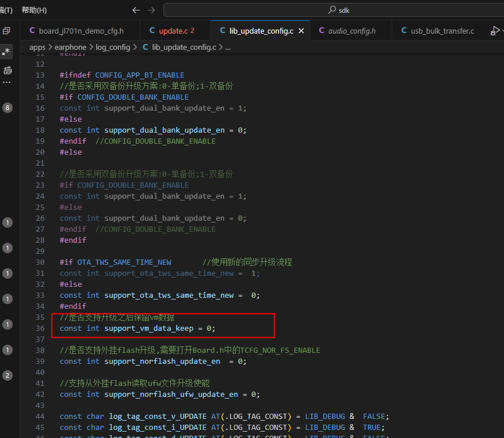The width and height of the screenshot is (504, 438).
Task: Click the Collapse All icon in search panel
Action: coord(7,31)
